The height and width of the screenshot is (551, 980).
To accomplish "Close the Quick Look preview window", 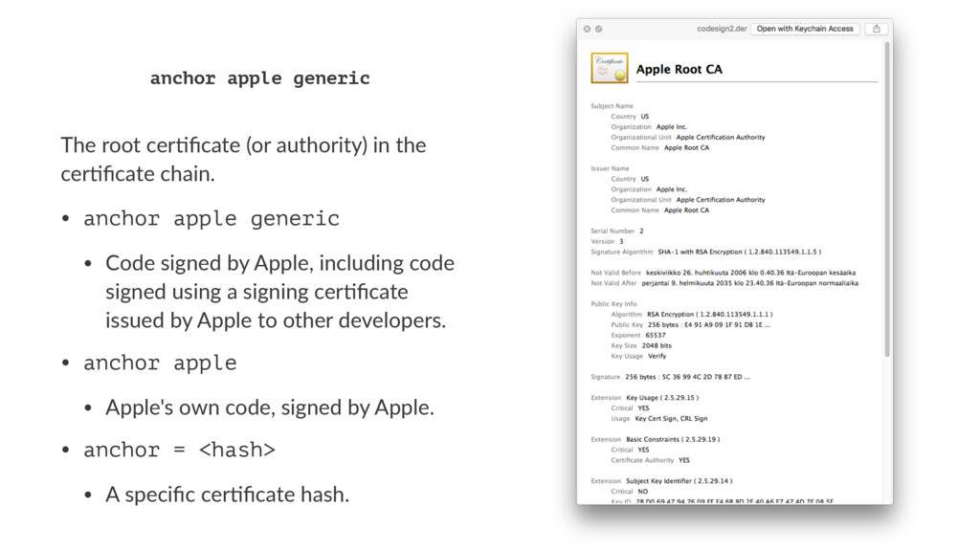I will point(587,29).
